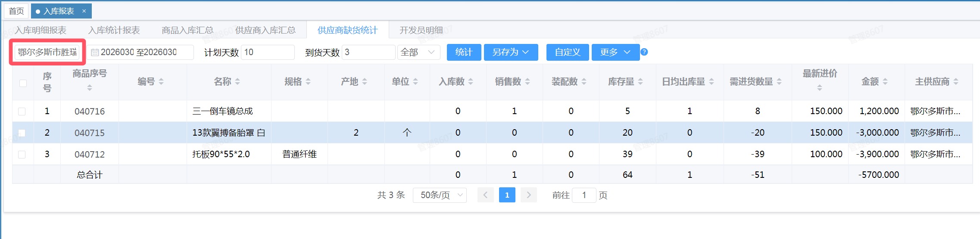Sort by 库存量 column arrows
980x239 pixels.
point(640,81)
